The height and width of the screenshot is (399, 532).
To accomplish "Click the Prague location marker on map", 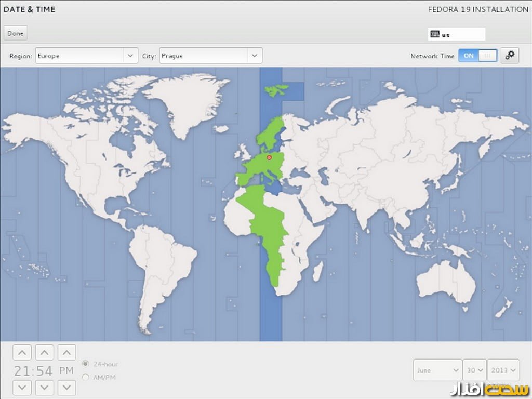I will click(269, 156).
